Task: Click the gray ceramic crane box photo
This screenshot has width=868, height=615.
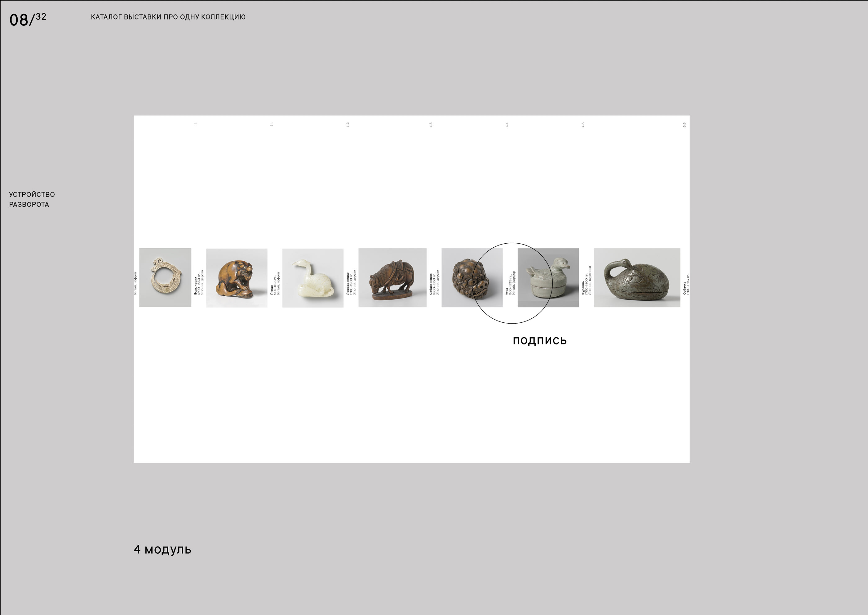Action: click(x=637, y=278)
